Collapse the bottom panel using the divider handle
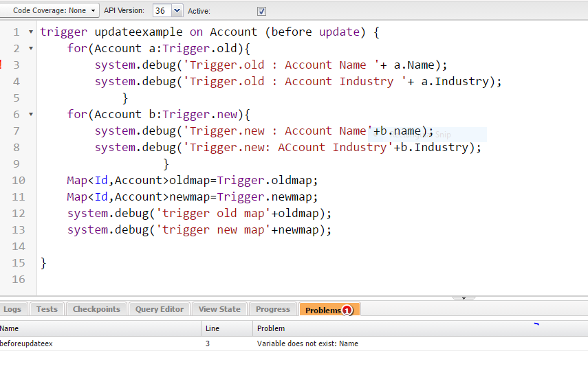 pos(464,298)
